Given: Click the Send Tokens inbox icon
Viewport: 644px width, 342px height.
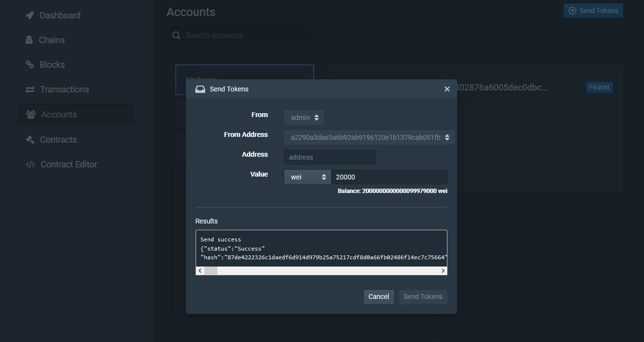Looking at the screenshot, I should 200,89.
